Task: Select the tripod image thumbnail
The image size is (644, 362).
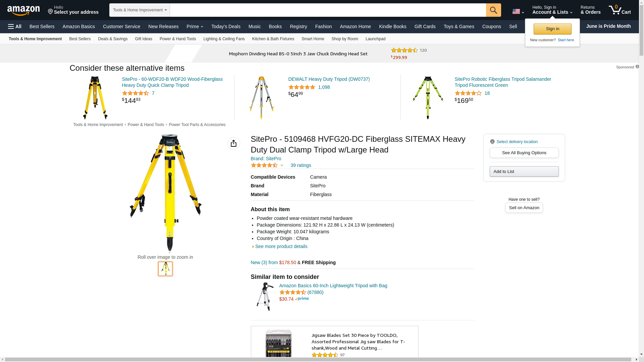Action: click(165, 269)
